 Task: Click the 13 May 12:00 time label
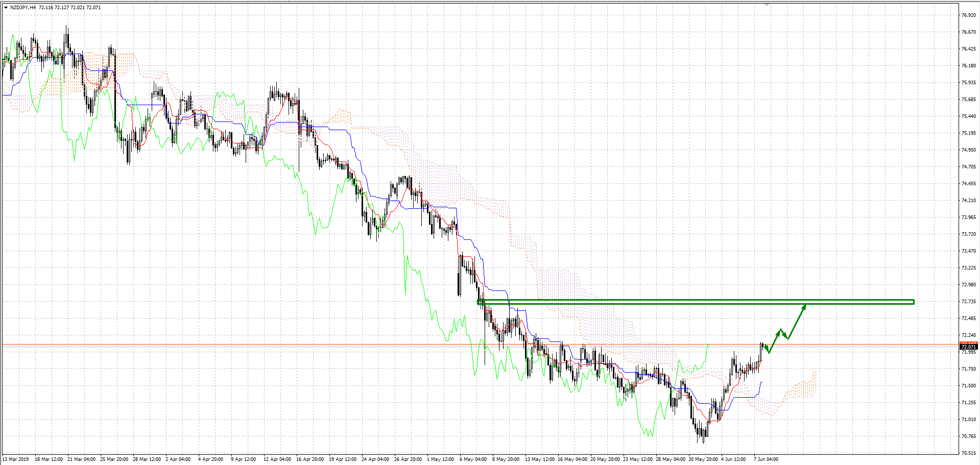click(x=540, y=459)
